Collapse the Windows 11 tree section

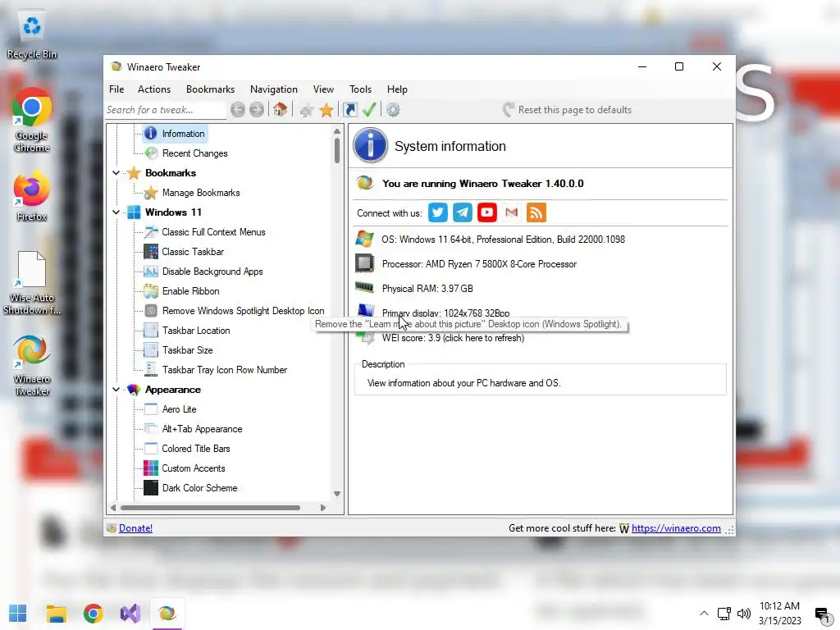coord(116,212)
